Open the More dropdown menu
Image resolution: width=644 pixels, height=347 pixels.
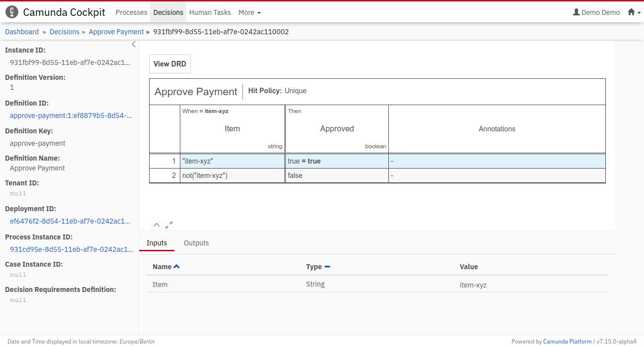(x=249, y=12)
